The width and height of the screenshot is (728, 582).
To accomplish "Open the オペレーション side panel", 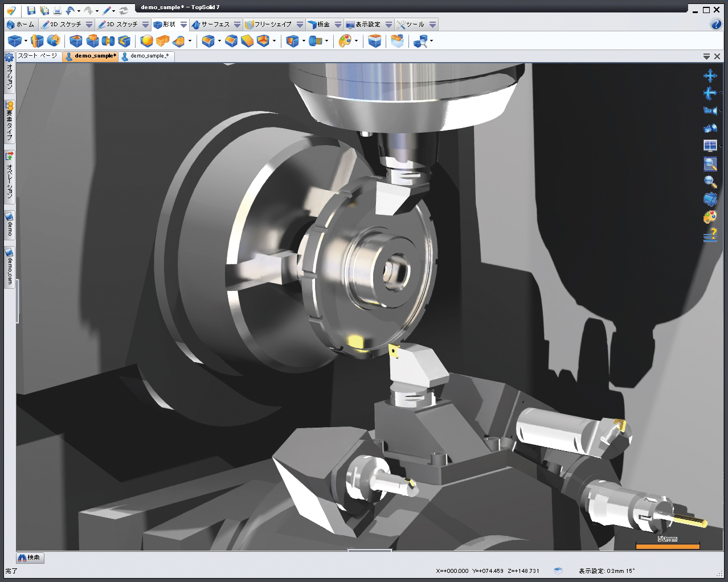I will point(10,176).
